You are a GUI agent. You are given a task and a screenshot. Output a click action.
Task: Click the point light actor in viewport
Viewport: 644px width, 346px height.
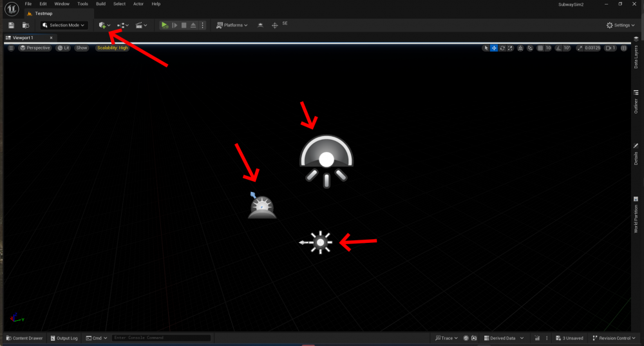320,243
